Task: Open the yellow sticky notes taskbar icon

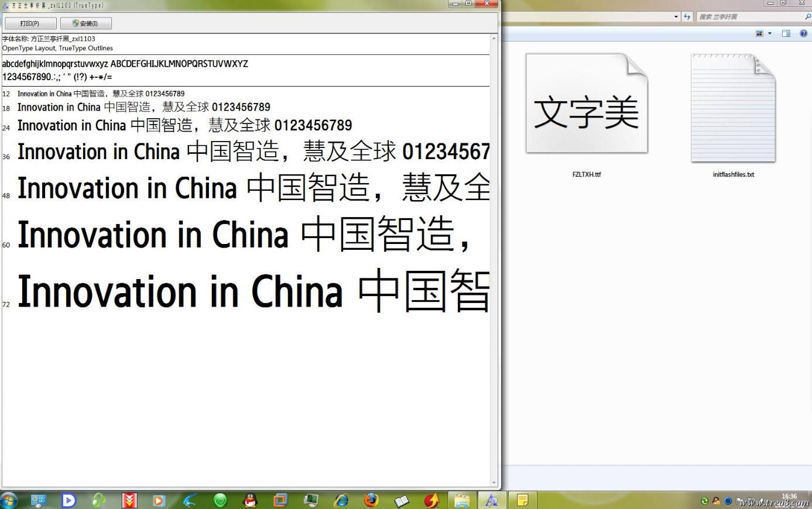Action: pyautogui.click(x=522, y=500)
